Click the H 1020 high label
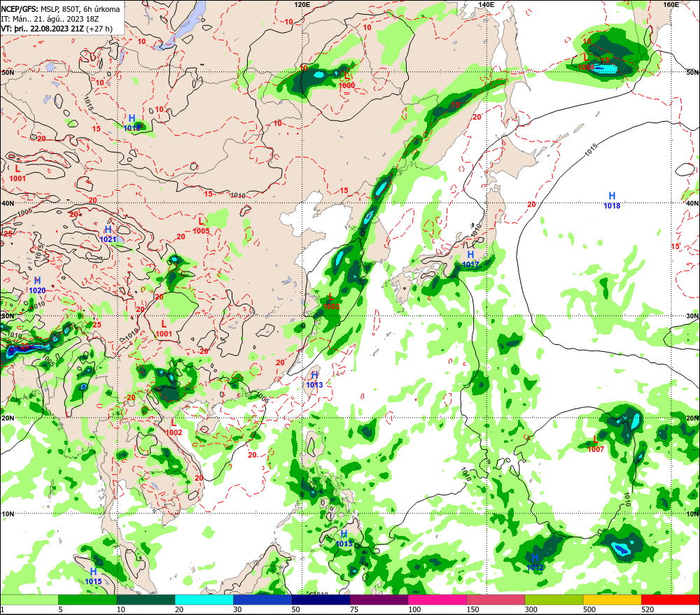 (x=38, y=285)
